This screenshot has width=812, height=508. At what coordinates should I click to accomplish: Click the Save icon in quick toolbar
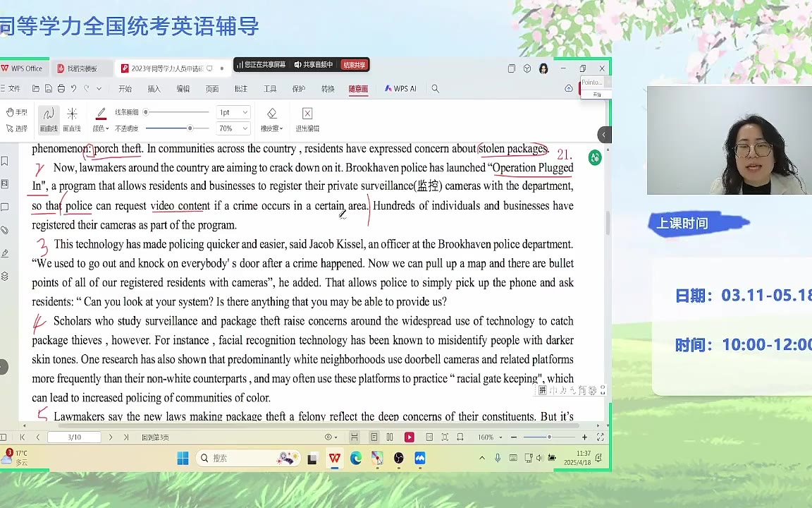pos(48,89)
